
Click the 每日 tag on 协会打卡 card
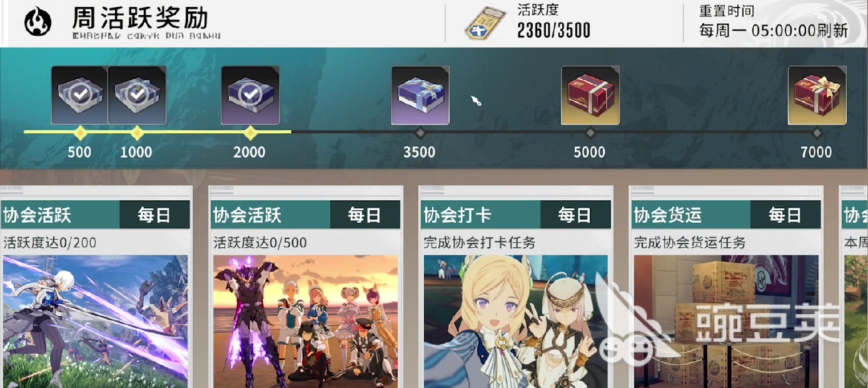point(575,215)
